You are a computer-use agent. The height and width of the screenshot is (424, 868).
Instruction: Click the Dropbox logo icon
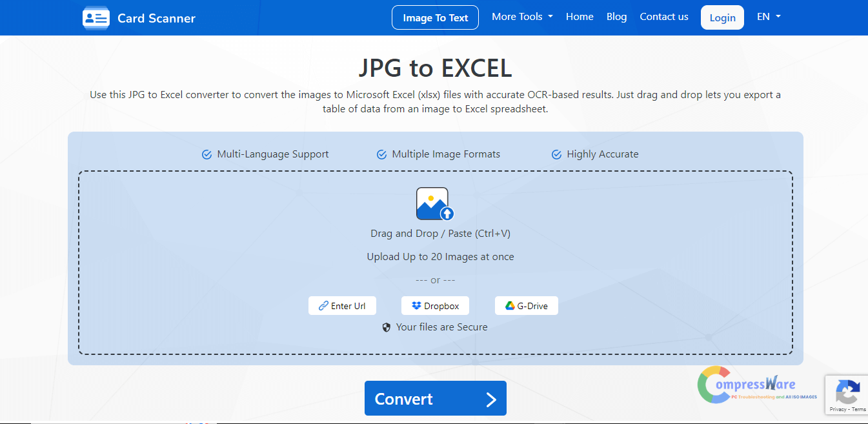416,306
